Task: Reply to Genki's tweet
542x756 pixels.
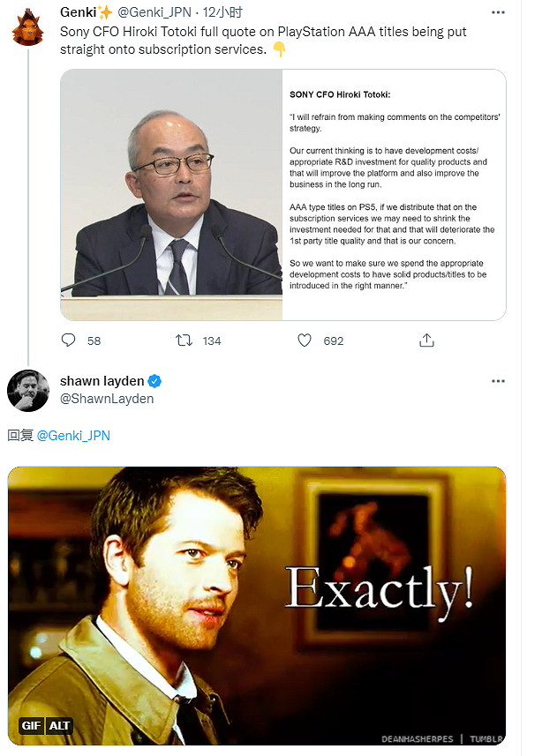Action: pos(68,341)
